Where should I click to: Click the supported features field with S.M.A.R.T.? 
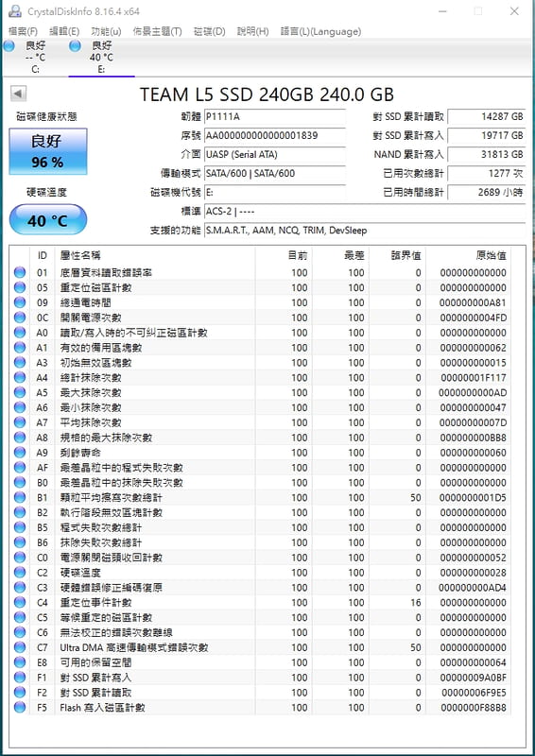pyautogui.click(x=365, y=230)
